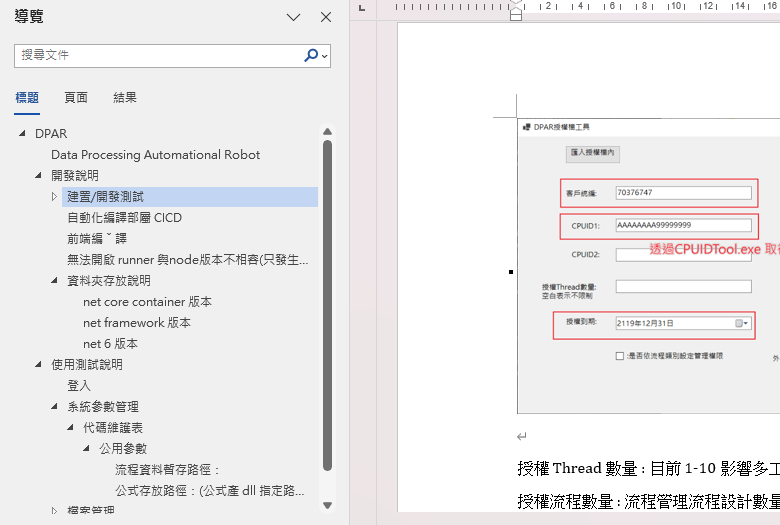Viewport: 780px width, 525px height.
Task: Expand the 建置/開發測試 heading
Action: coord(55,197)
